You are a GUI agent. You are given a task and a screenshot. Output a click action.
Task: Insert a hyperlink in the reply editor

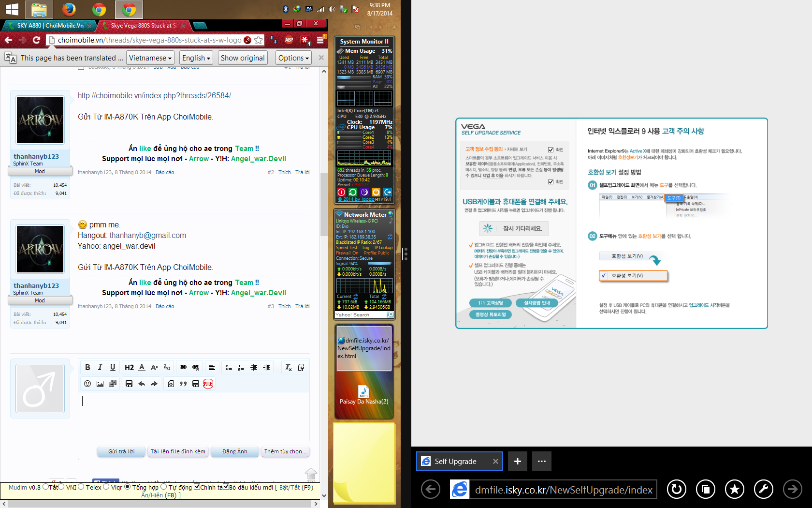(x=183, y=368)
